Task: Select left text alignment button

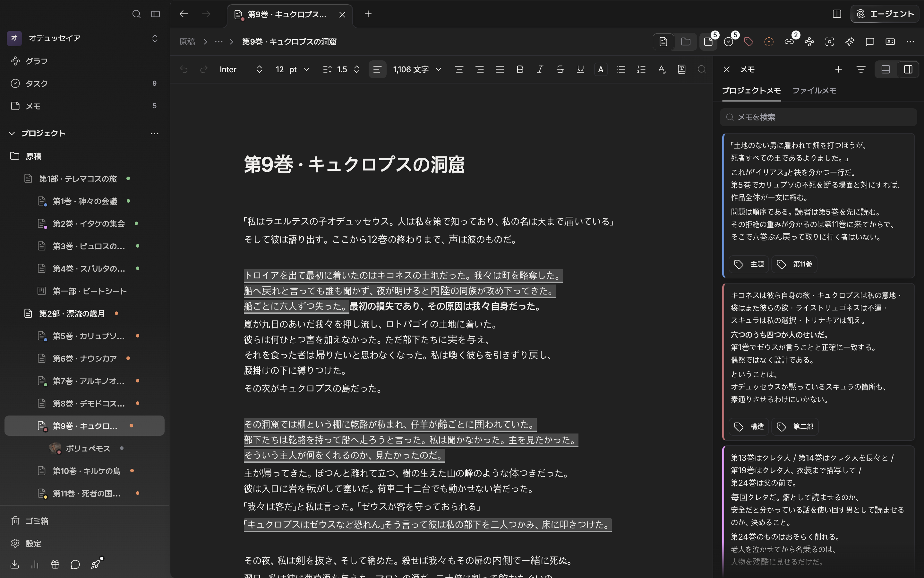Action: point(377,69)
